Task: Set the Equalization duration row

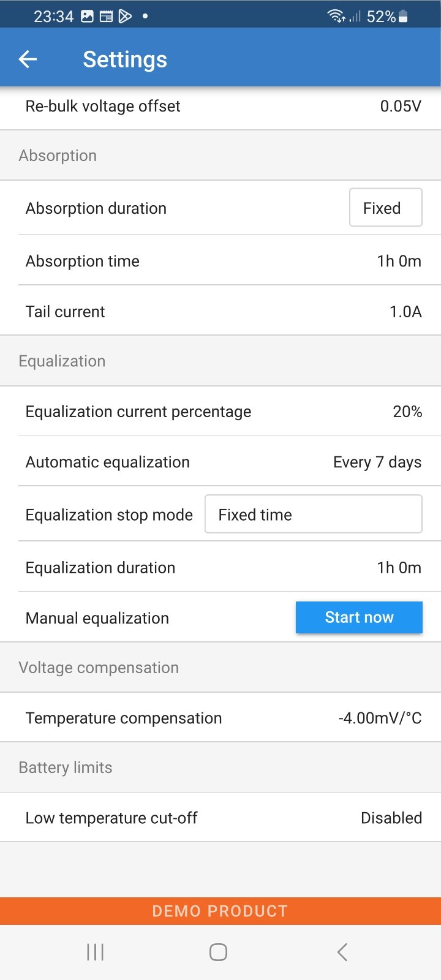Action: point(399,568)
